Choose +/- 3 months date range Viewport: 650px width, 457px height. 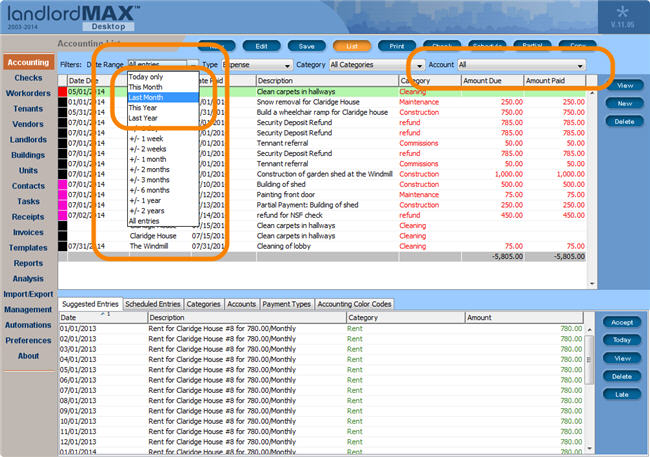[163, 180]
